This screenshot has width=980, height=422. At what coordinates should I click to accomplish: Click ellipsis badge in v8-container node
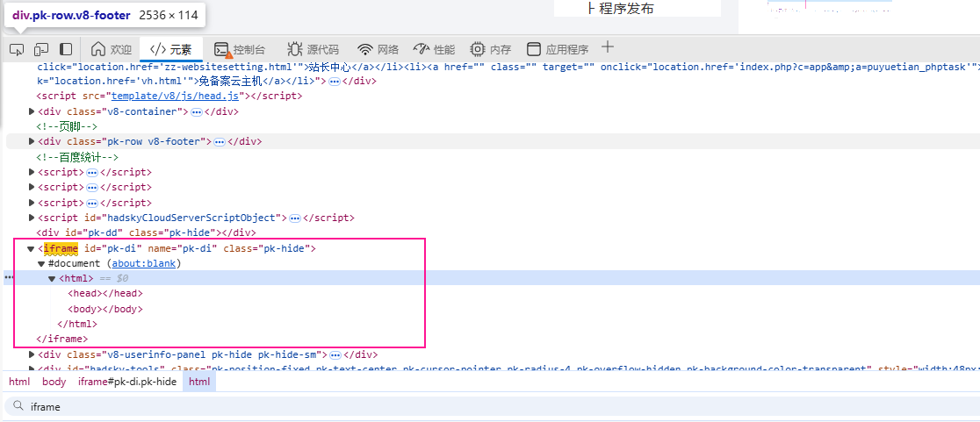(196, 112)
